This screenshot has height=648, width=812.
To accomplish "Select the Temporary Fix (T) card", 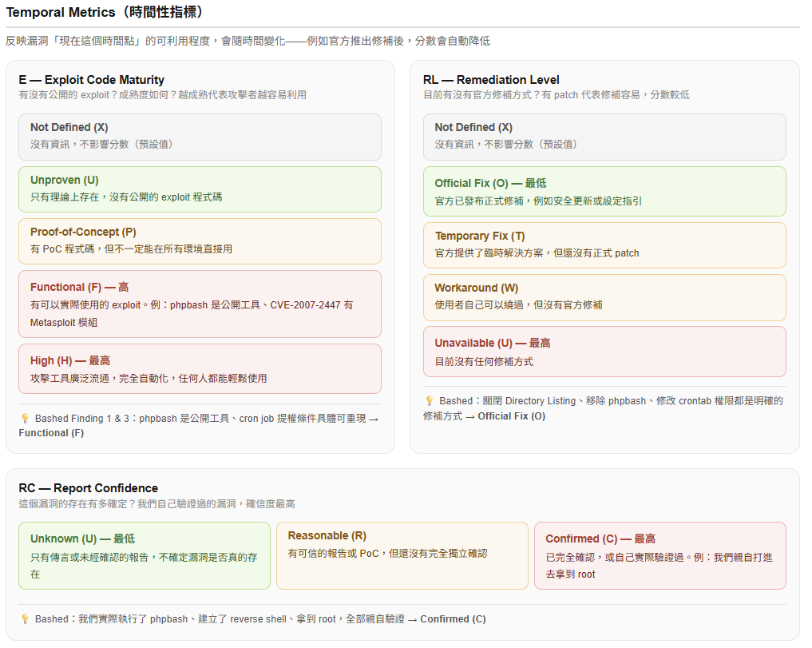I will (x=604, y=245).
